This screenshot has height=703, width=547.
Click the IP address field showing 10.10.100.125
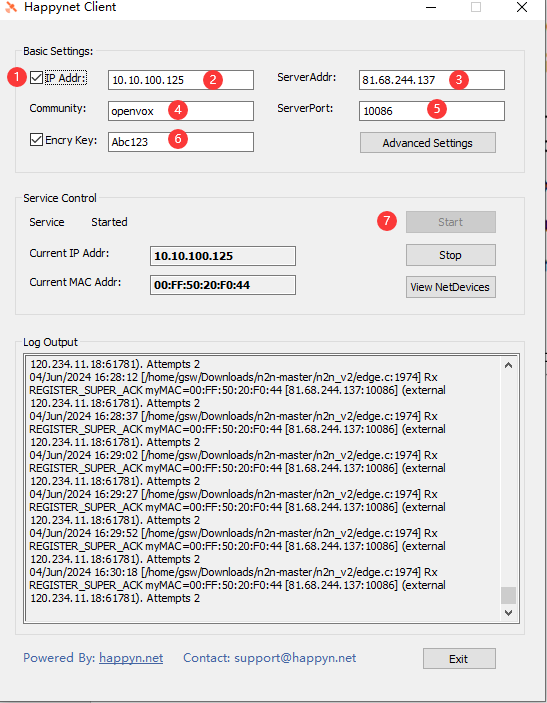click(x=181, y=80)
